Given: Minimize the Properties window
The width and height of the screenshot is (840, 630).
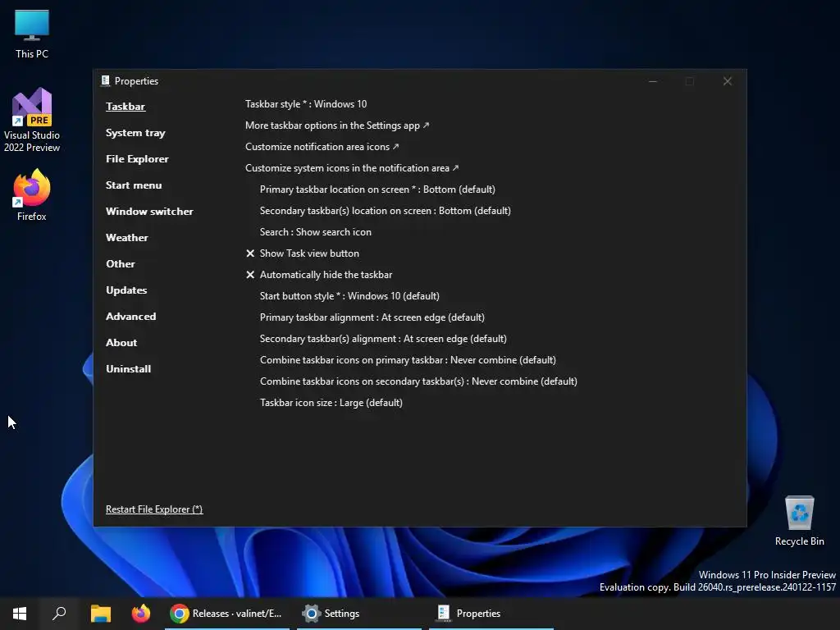Looking at the screenshot, I should [x=652, y=81].
